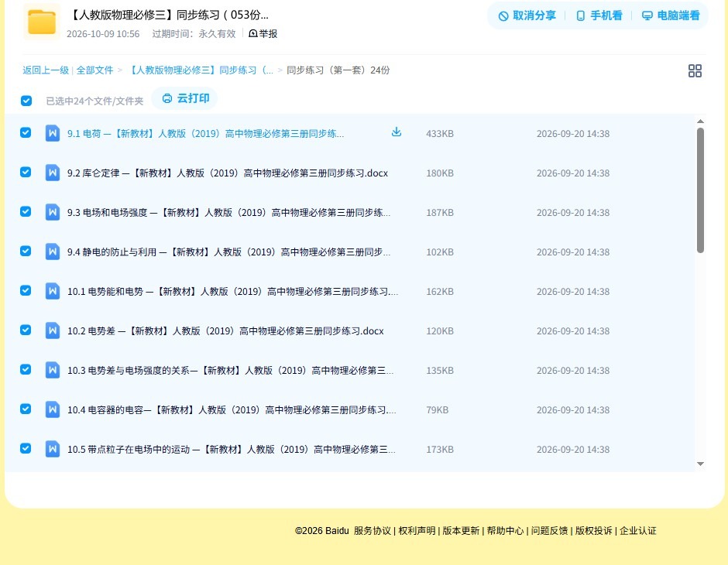Open the 企业认证 footer link
Image resolution: width=728 pixels, height=565 pixels.
638,531
